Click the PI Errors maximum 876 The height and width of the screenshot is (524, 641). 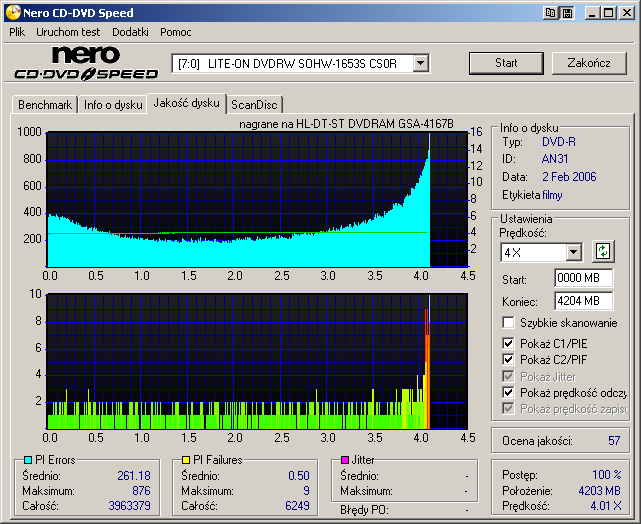click(141, 490)
